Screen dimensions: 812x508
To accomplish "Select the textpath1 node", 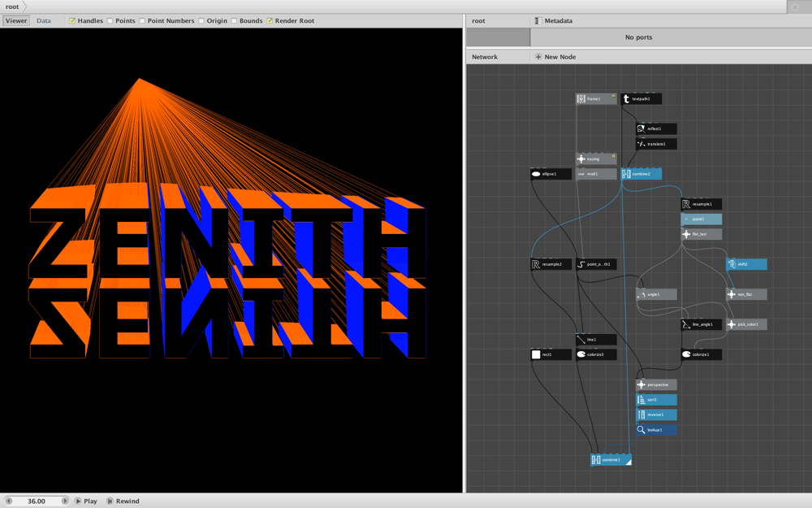I will point(641,98).
